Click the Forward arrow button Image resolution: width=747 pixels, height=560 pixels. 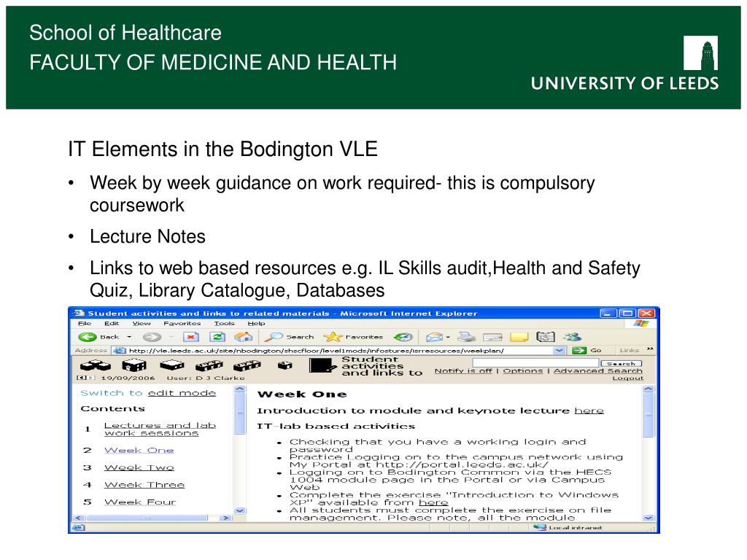click(152, 337)
